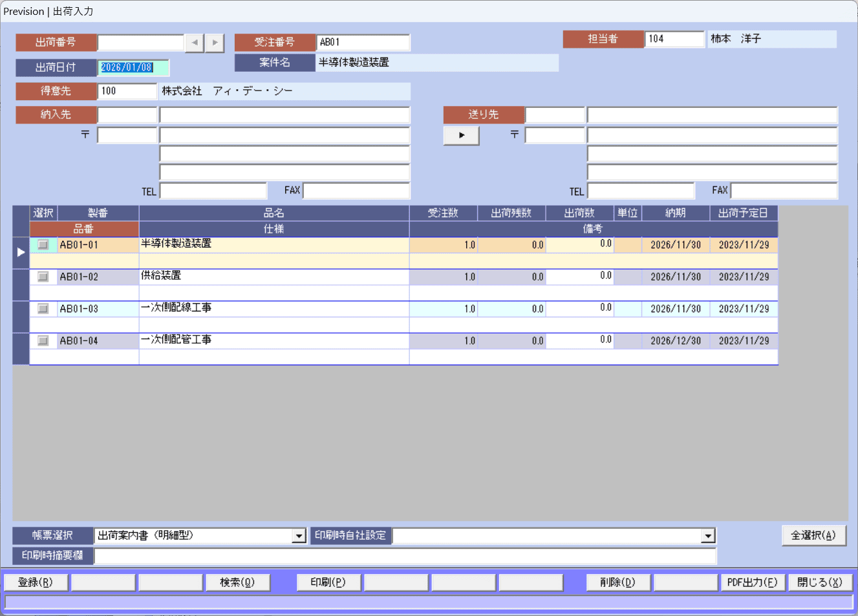The height and width of the screenshot is (616, 858).
Task: Tick the selection checkbox for AB01-01
Action: 43,245
